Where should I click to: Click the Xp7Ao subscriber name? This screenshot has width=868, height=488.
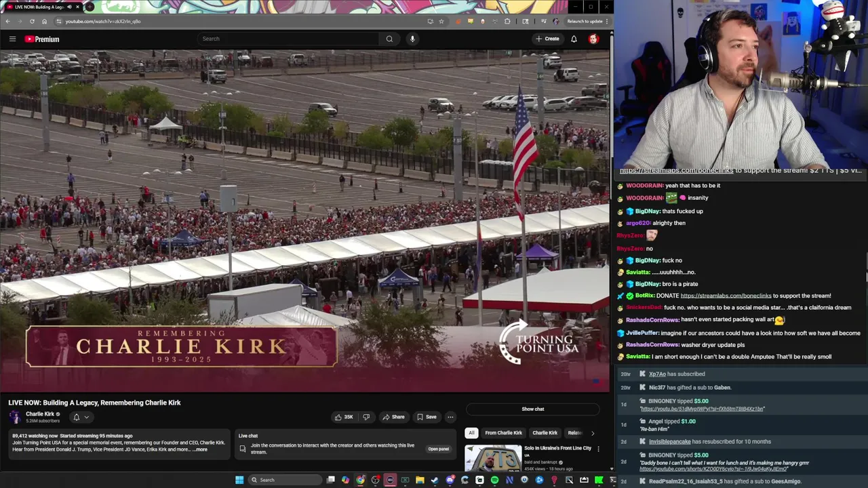(657, 374)
